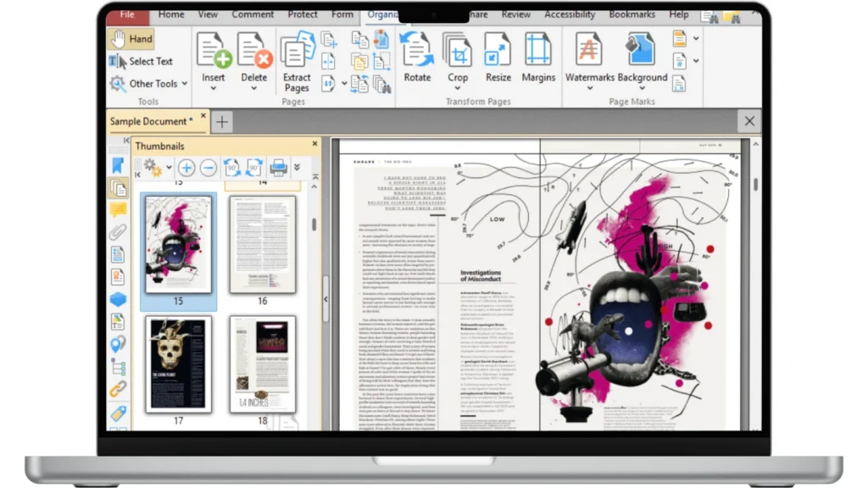This screenshot has width=868, height=488.
Task: Open the File menu
Action: 127,14
